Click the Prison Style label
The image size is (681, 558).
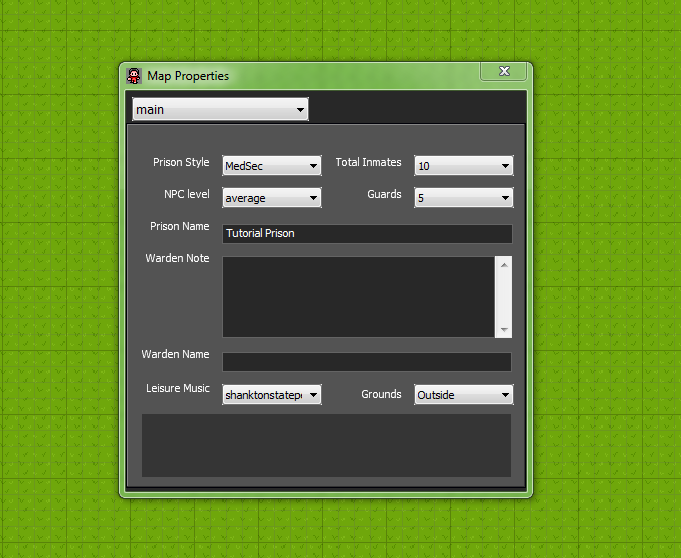click(x=181, y=163)
